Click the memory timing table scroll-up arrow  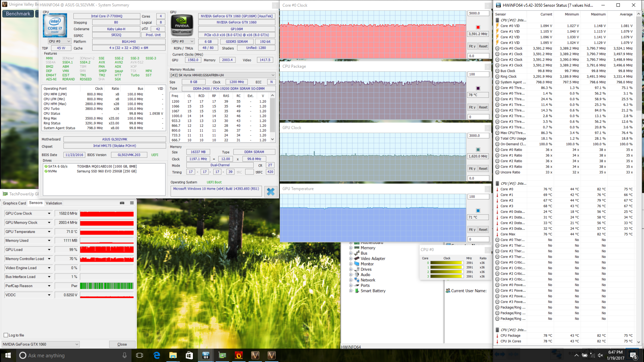pyautogui.click(x=273, y=96)
